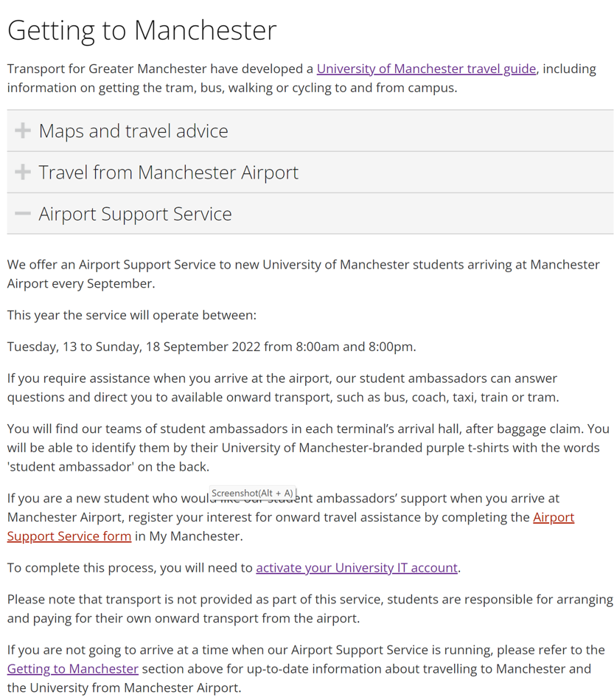Click the 'We offer an Airport Support Service' paragraph
This screenshot has height=700, width=614.
pyautogui.click(x=303, y=274)
